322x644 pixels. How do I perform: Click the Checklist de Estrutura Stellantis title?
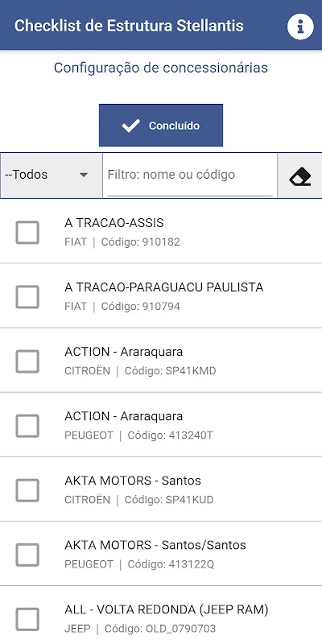[x=129, y=26]
